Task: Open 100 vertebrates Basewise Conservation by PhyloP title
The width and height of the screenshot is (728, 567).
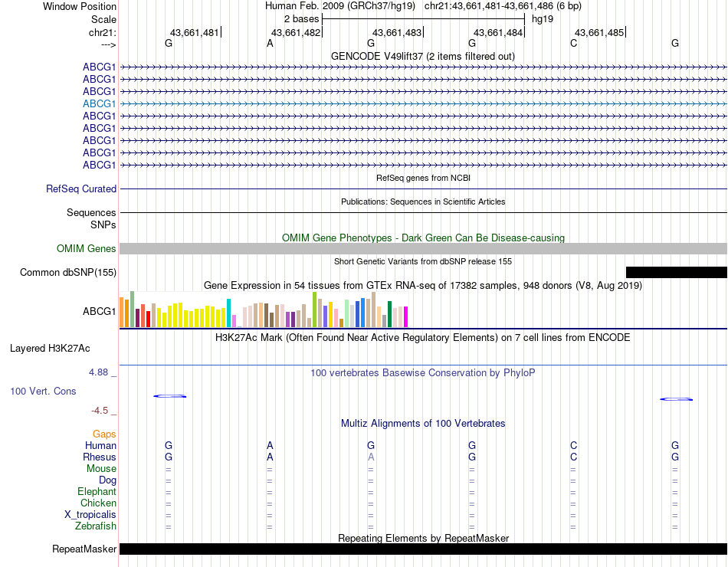Action: click(423, 373)
